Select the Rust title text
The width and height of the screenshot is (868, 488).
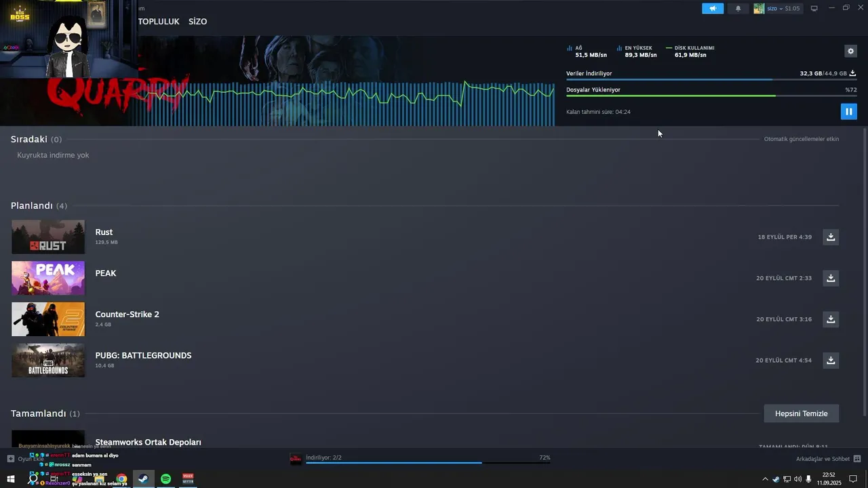[x=104, y=232]
